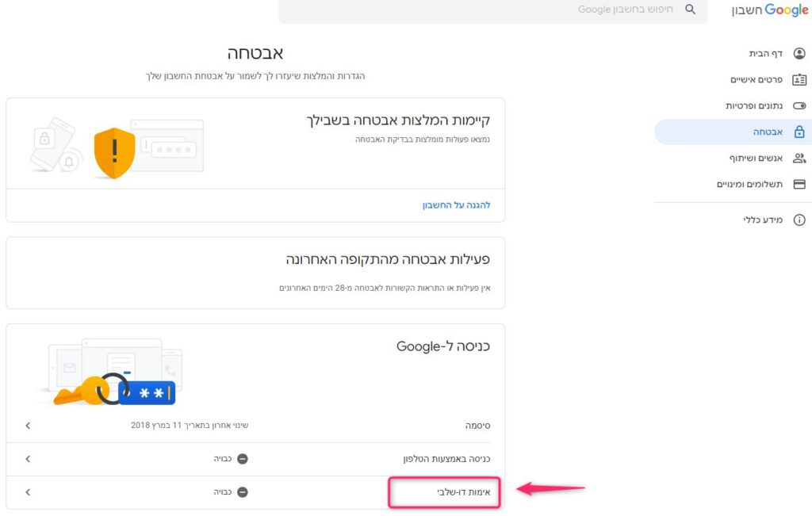The height and width of the screenshot is (516, 812).
Task: Click the תשלומים ומינויים card icon
Action: coord(799,184)
